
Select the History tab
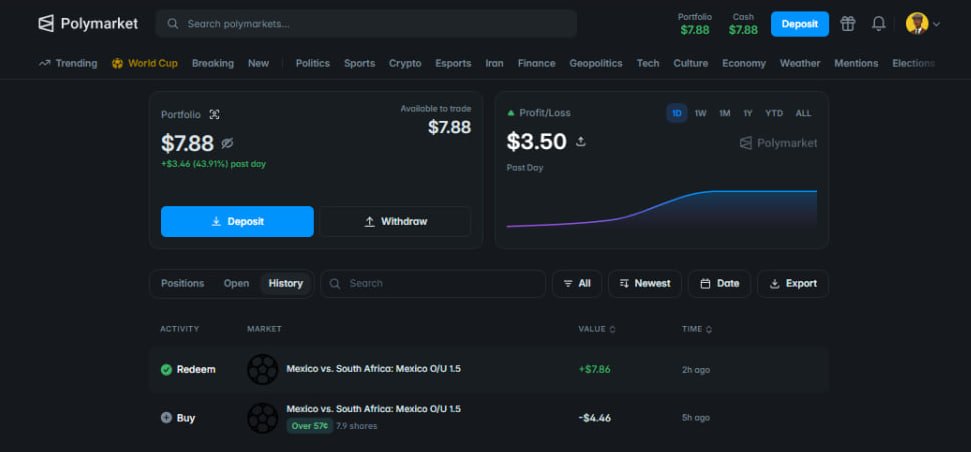pyautogui.click(x=285, y=284)
